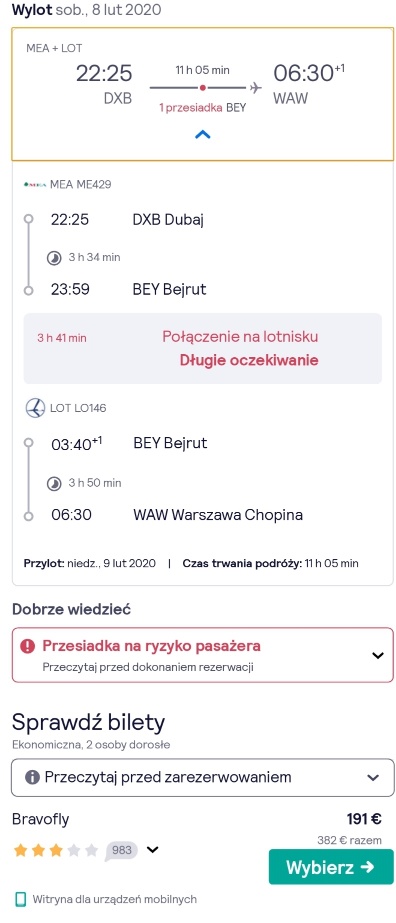Click the LOT airline logo
396x923 pixels.
pyautogui.click(x=35, y=408)
